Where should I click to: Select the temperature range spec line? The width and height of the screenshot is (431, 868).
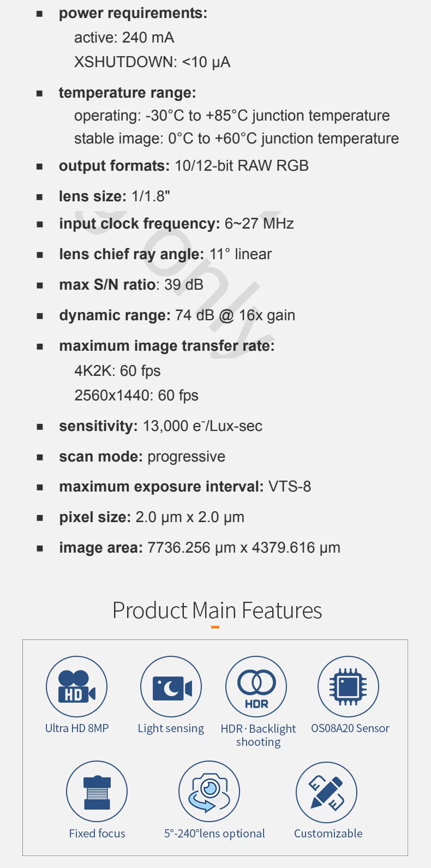coord(127,93)
